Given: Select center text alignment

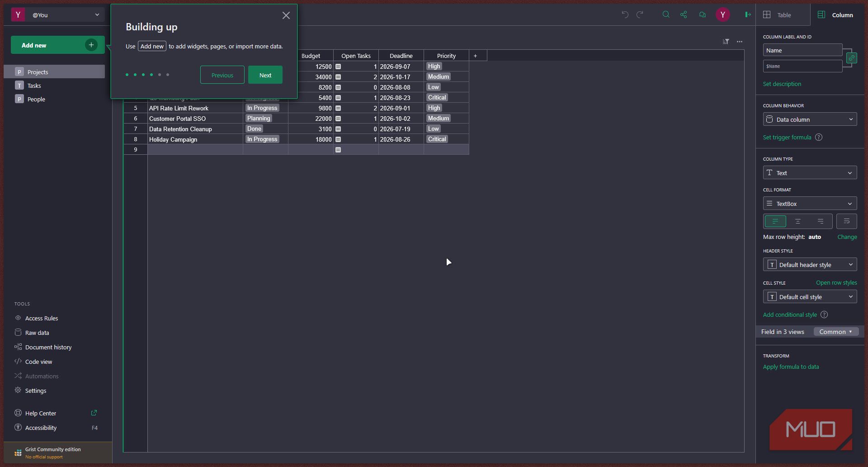Looking at the screenshot, I should tap(798, 221).
